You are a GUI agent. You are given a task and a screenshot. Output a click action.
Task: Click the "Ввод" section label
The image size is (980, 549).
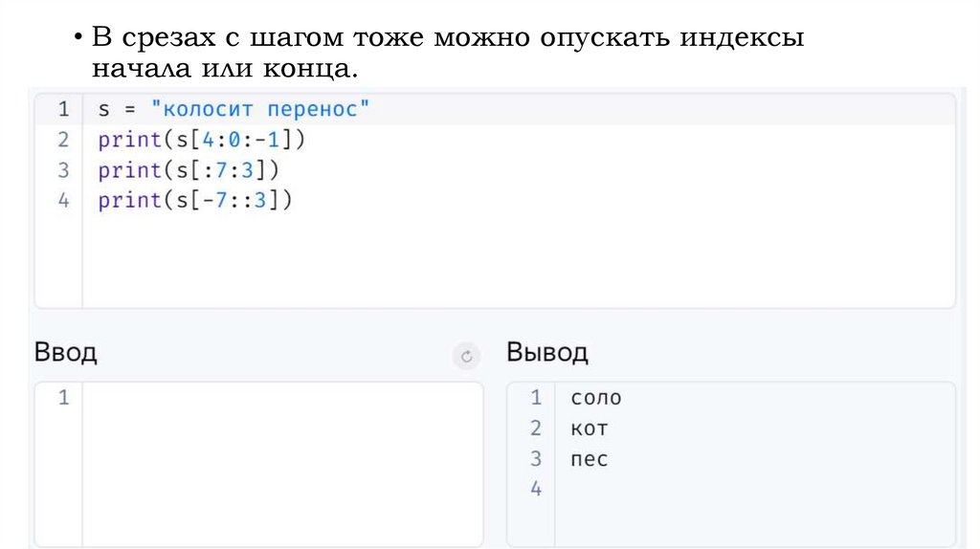point(66,353)
